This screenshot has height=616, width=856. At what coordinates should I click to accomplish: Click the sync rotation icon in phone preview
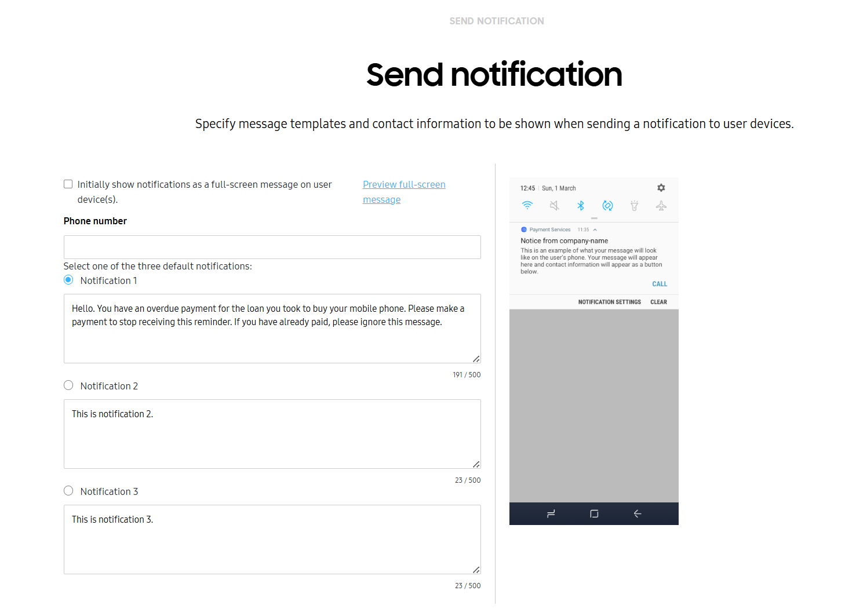pos(607,205)
